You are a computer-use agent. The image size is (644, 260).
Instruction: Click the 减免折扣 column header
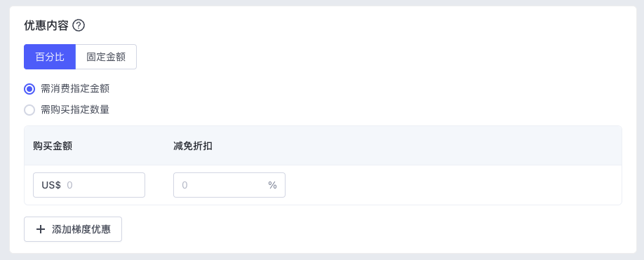[x=193, y=146]
